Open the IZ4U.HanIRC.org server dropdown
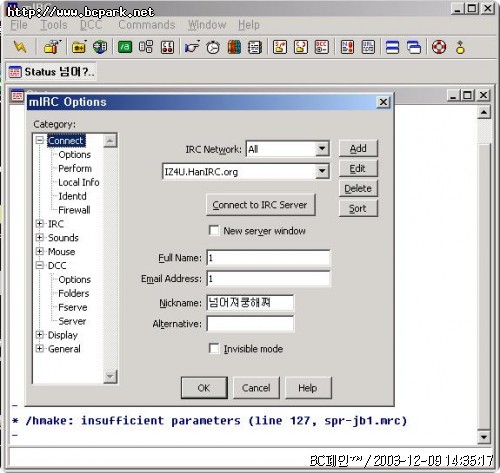The height and width of the screenshot is (473, 500). click(322, 171)
